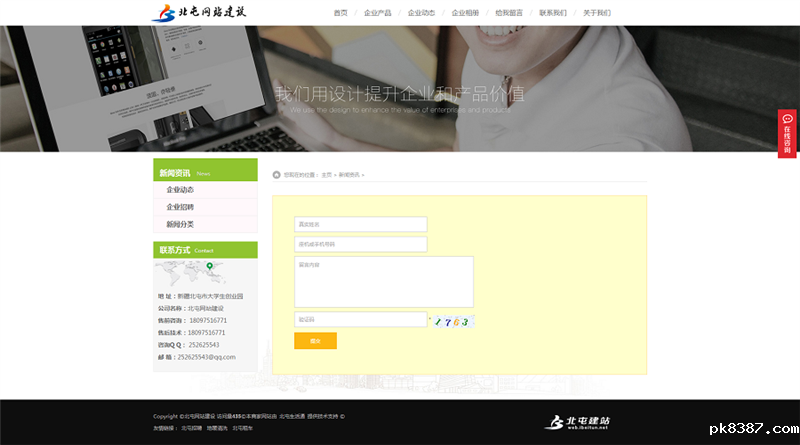Click the real name input field

tap(360, 224)
